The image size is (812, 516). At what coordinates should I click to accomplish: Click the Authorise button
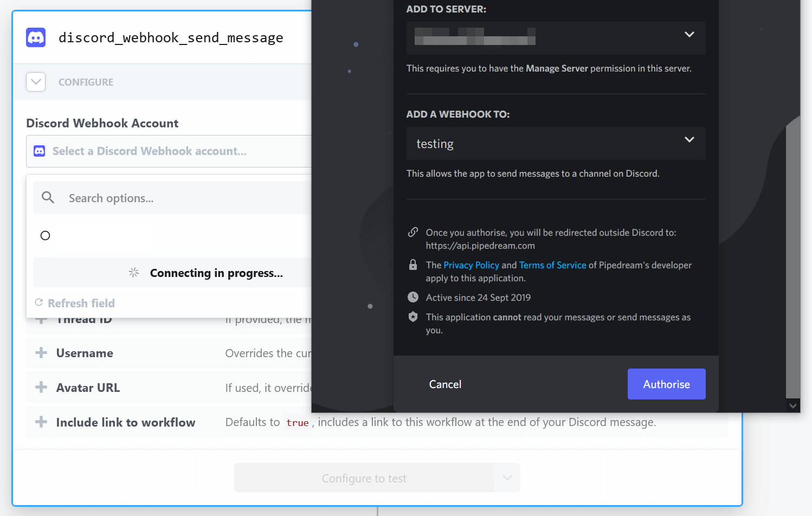coord(666,384)
